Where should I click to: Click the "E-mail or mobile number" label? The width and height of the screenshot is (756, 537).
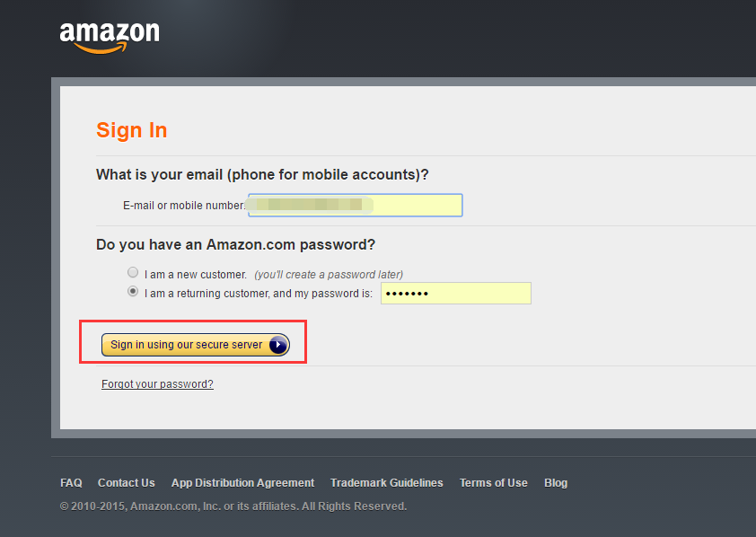click(184, 206)
